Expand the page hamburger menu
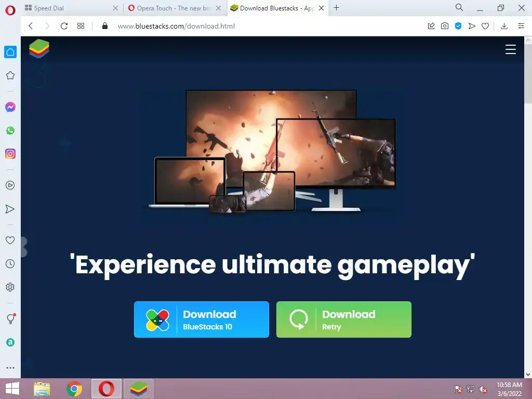The width and height of the screenshot is (532, 399). pyautogui.click(x=511, y=49)
